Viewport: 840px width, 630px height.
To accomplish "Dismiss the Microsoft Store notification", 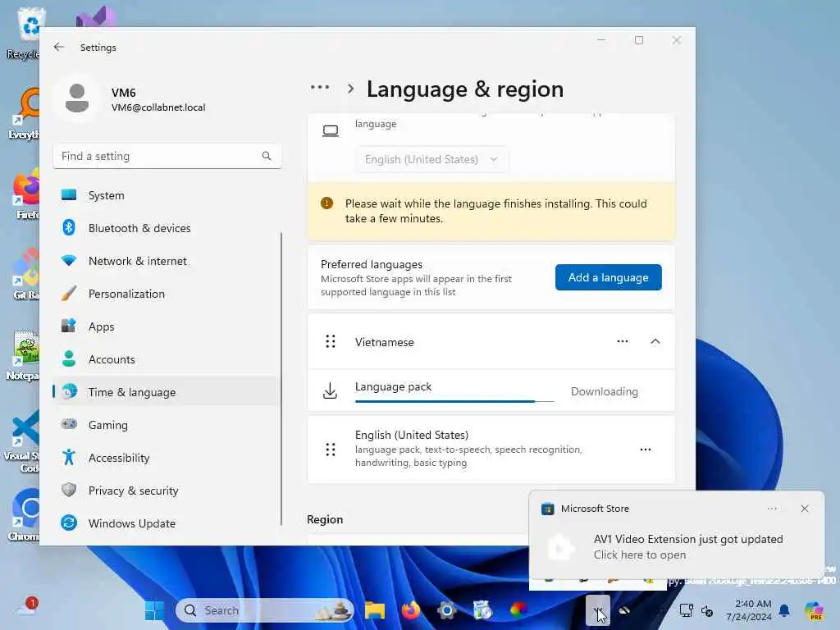I will (x=804, y=509).
